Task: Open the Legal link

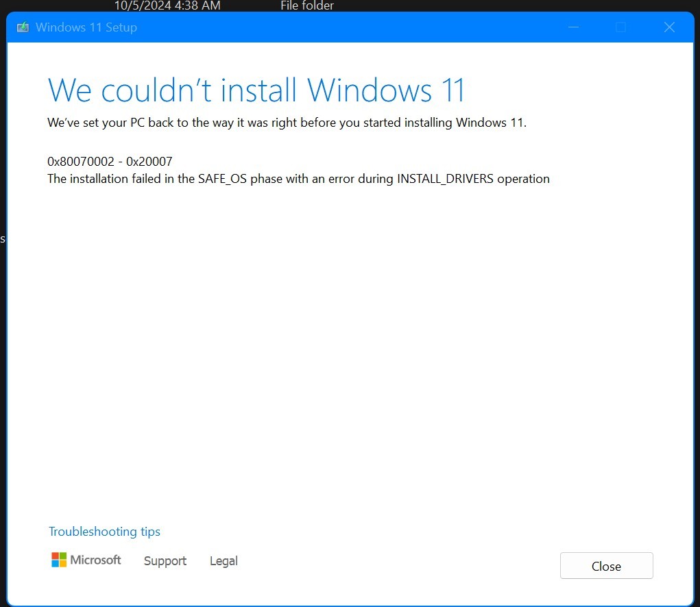Action: 224,561
